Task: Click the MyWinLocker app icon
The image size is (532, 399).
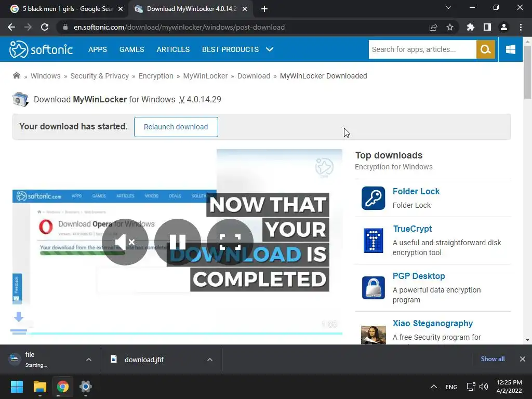Action: (20, 99)
